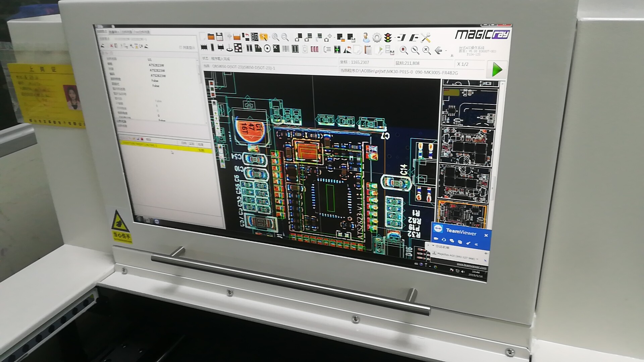Select the circular target component icon
The image size is (644, 362).
coord(267,49)
